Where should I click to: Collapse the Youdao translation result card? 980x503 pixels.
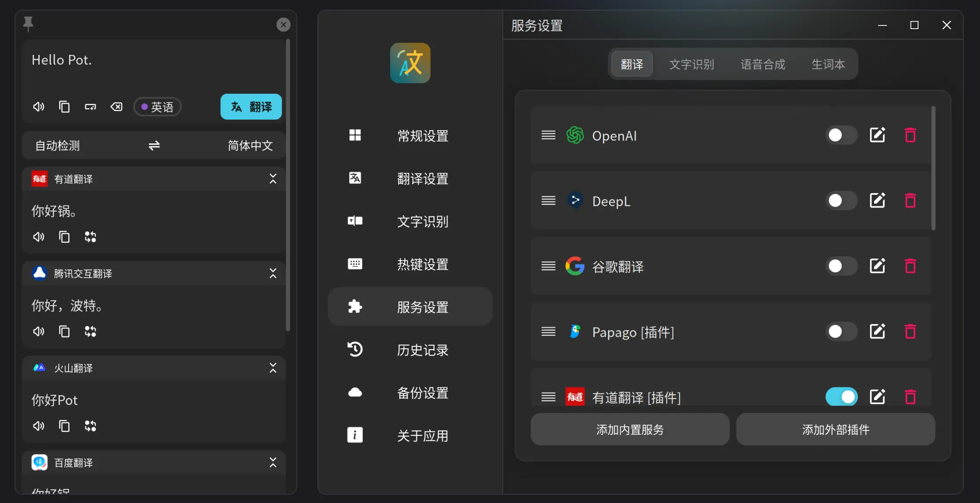[x=273, y=179]
